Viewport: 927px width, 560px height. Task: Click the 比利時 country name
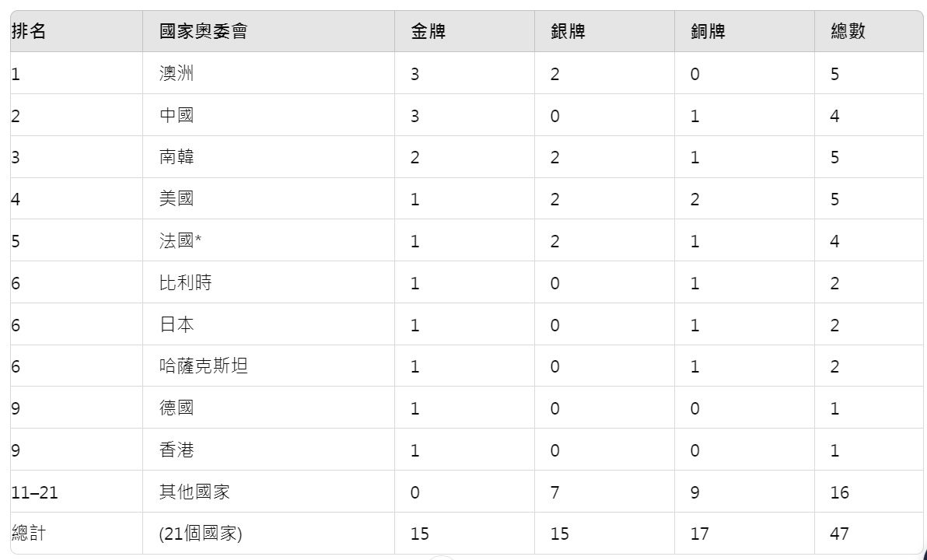(185, 282)
